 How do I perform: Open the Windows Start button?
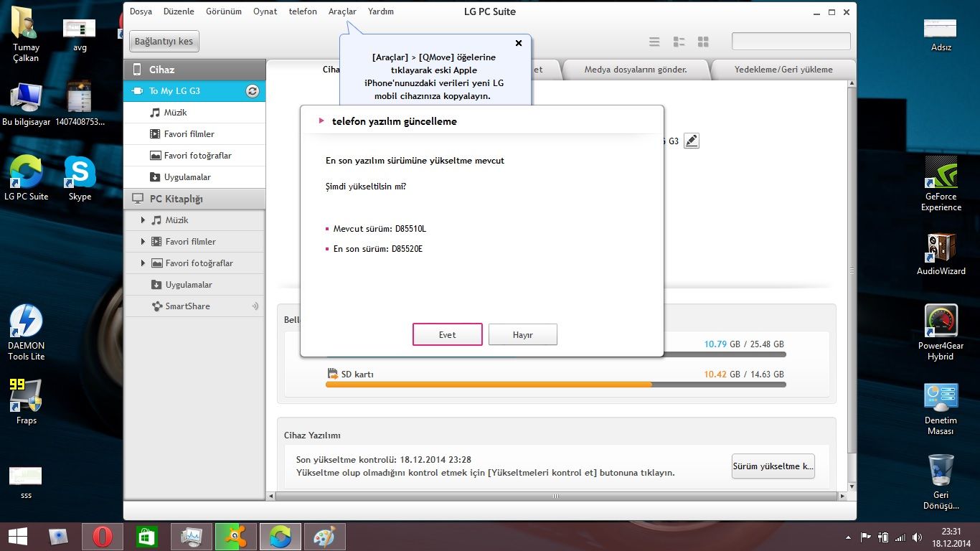(x=17, y=537)
